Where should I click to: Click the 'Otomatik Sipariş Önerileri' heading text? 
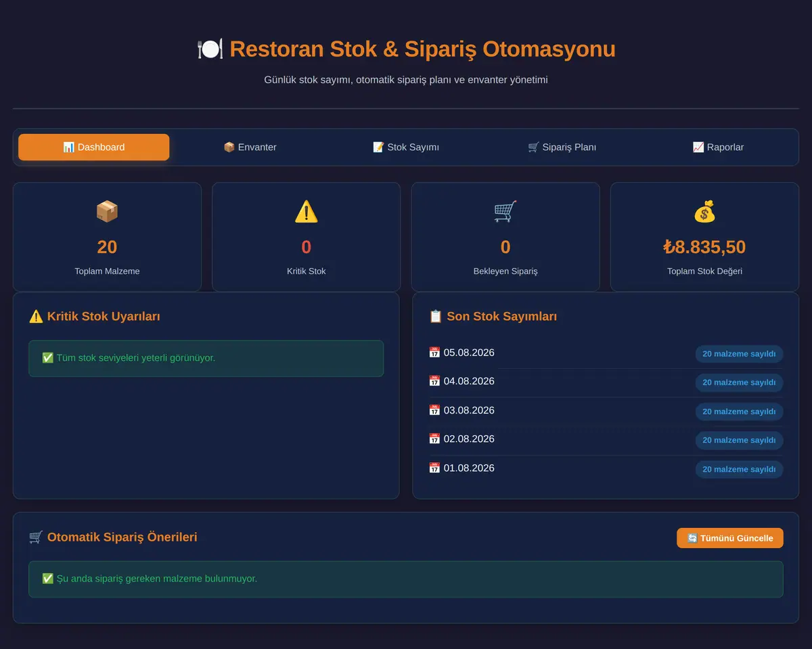(x=122, y=537)
